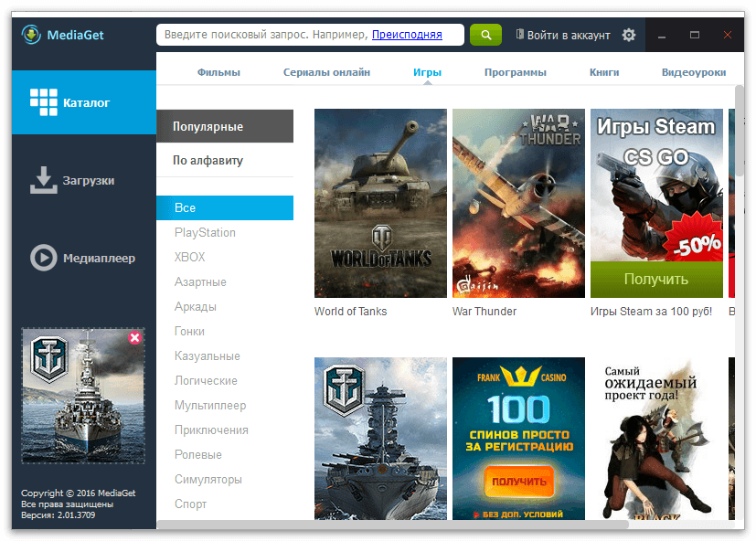Click Войти в аккаунт
The width and height of the screenshot is (756, 541).
[563, 36]
